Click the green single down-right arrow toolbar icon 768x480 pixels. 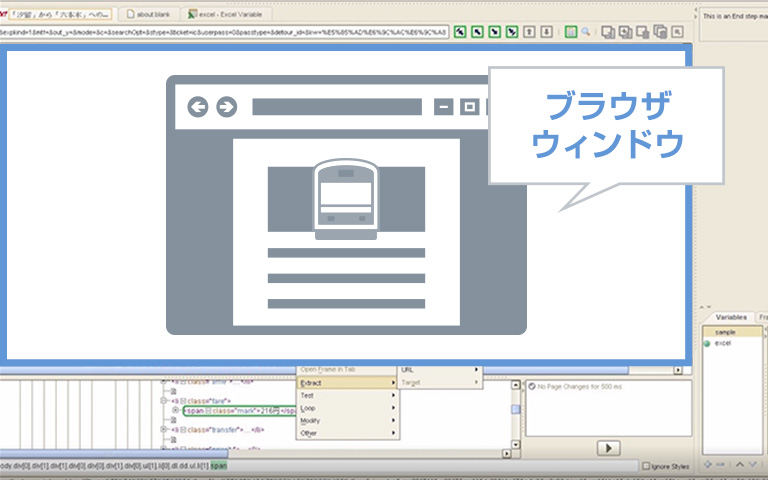[x=495, y=32]
